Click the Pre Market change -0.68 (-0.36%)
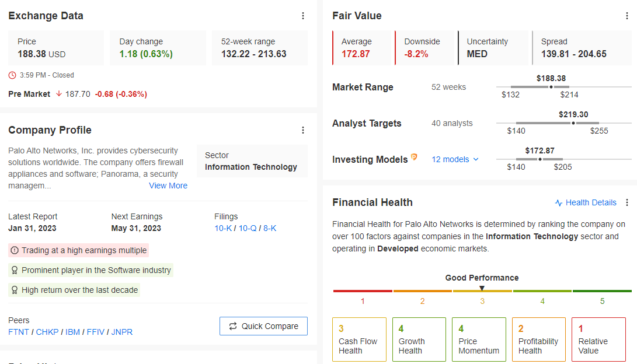This screenshot has height=364, width=637. [121, 94]
